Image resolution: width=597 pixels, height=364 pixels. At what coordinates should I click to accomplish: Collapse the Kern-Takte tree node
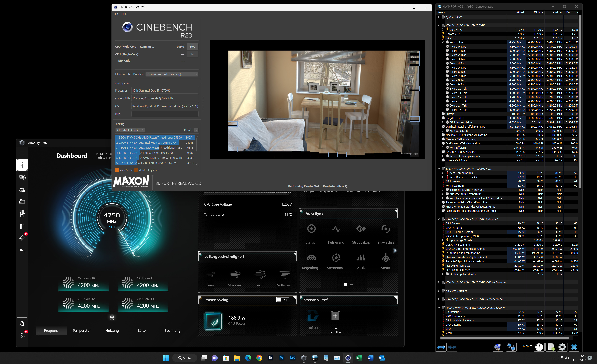[443, 42]
